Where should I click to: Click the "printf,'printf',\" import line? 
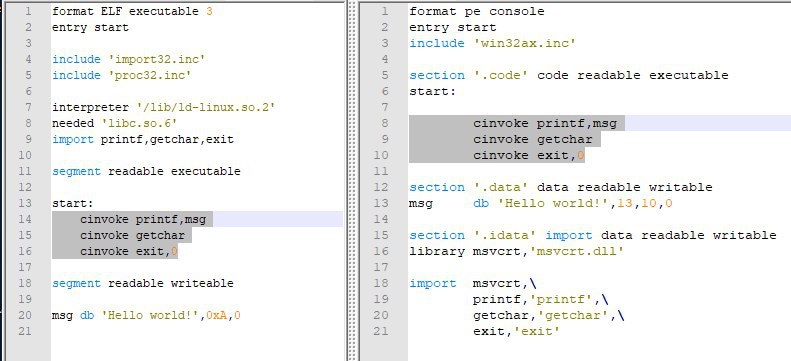[x=541, y=299]
